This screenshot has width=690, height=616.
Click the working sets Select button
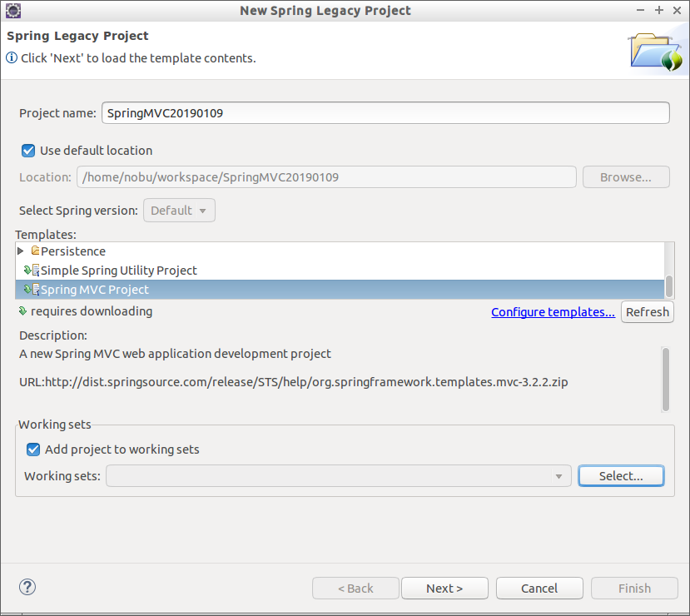(621, 476)
